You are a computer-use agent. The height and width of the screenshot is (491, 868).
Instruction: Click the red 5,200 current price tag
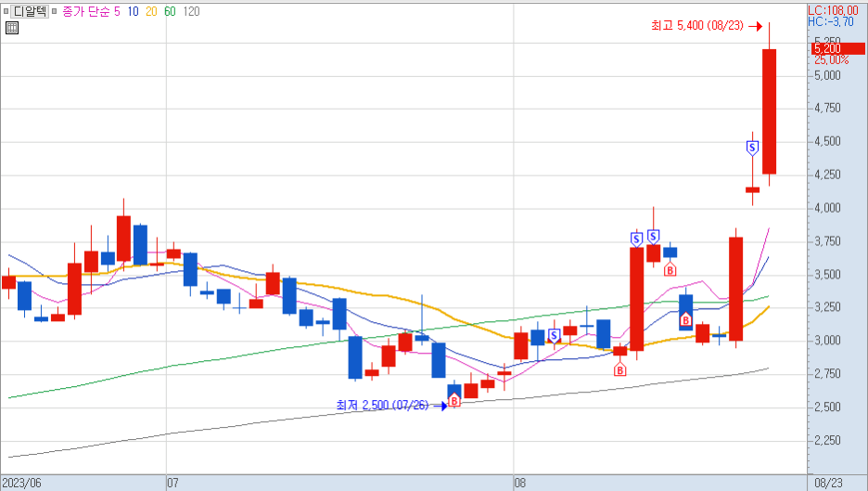[x=837, y=49]
